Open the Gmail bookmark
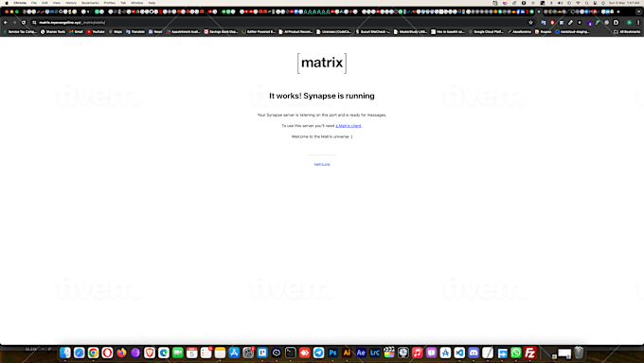The height and width of the screenshot is (363, 644). (76, 31)
